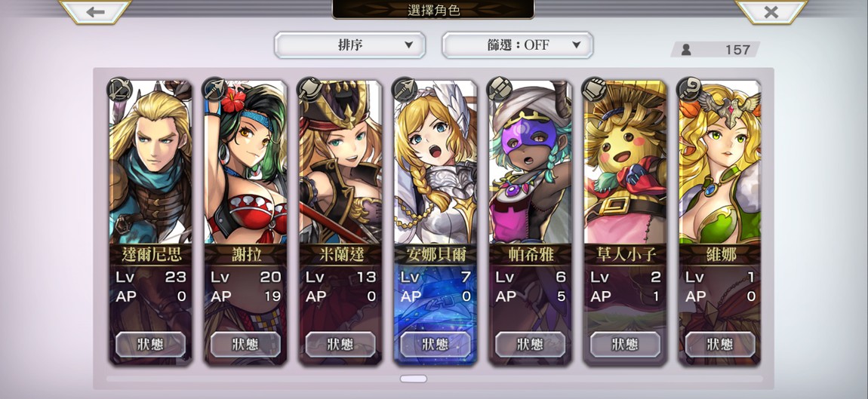This screenshot has height=399, width=868.
Task: Click the back arrow icon
Action: (x=94, y=11)
